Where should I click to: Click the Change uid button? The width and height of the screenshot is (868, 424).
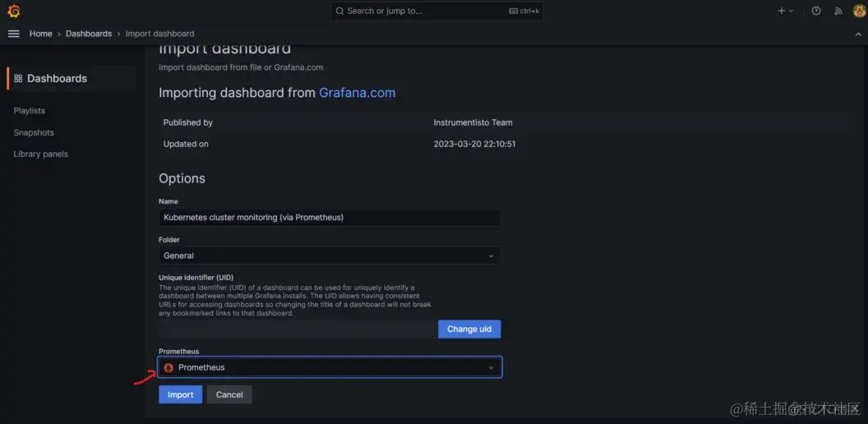[469, 329]
